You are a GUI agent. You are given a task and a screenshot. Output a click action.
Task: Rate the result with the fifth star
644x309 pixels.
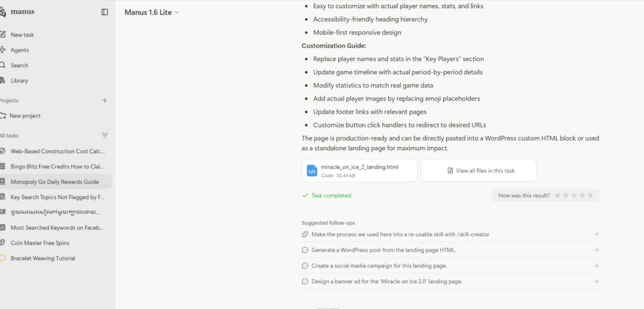tap(591, 196)
